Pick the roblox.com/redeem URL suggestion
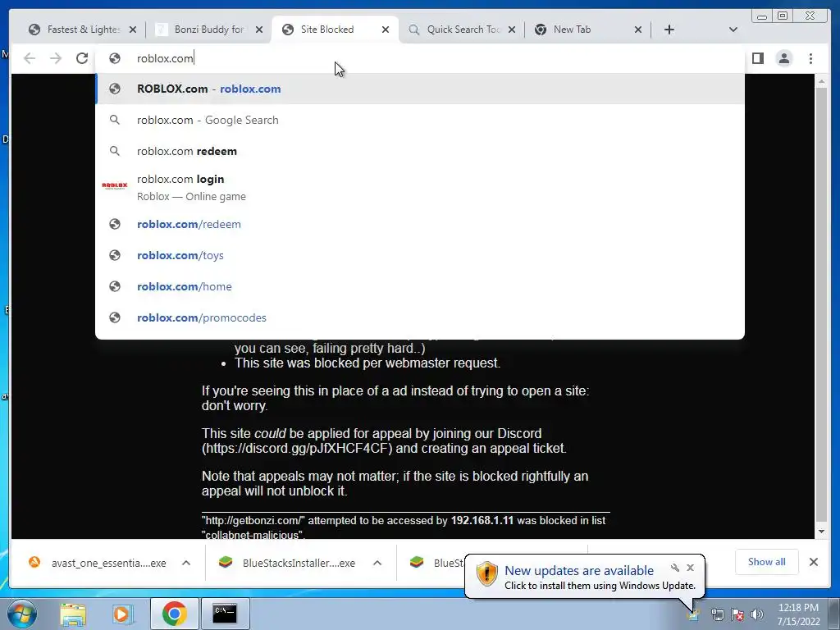This screenshot has width=840, height=630. click(419, 224)
